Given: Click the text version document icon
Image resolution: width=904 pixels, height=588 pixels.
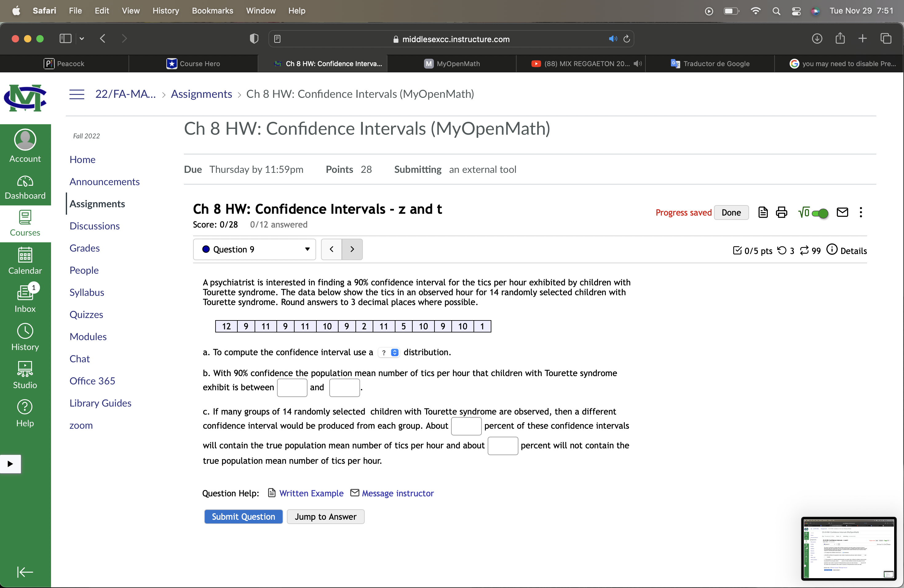Looking at the screenshot, I should point(763,212).
